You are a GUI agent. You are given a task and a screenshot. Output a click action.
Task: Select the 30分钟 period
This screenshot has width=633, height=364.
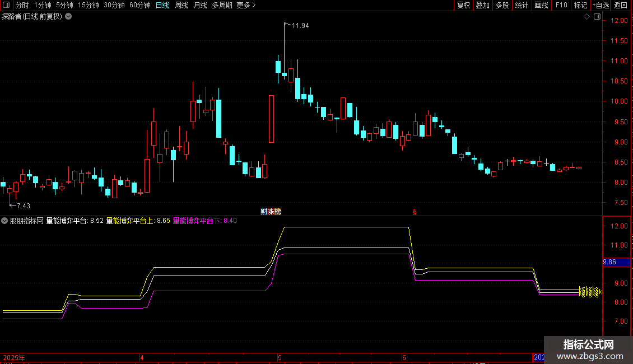click(114, 5)
